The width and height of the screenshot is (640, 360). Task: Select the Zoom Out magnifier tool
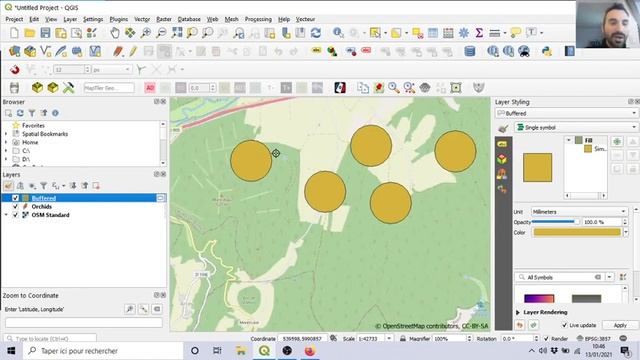pyautogui.click(x=161, y=33)
